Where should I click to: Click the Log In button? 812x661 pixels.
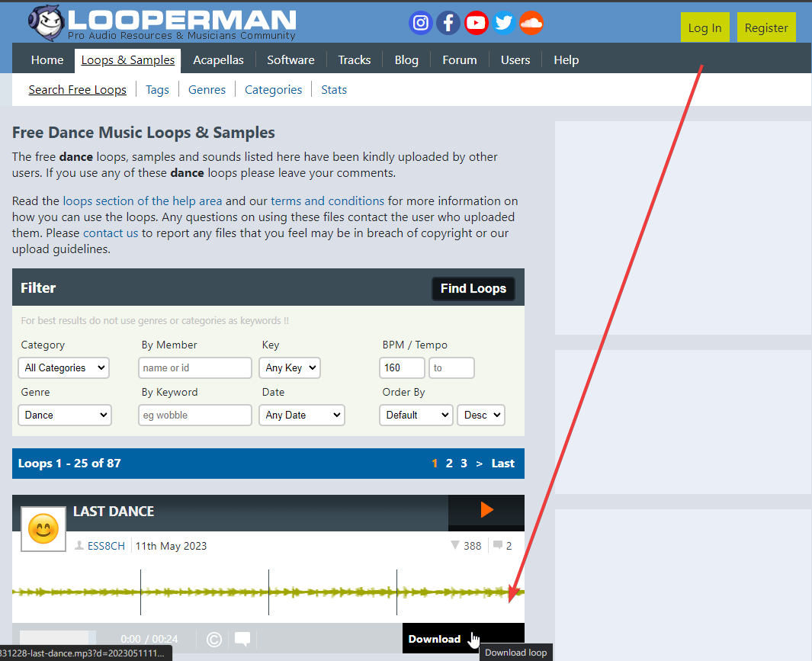[x=704, y=27]
